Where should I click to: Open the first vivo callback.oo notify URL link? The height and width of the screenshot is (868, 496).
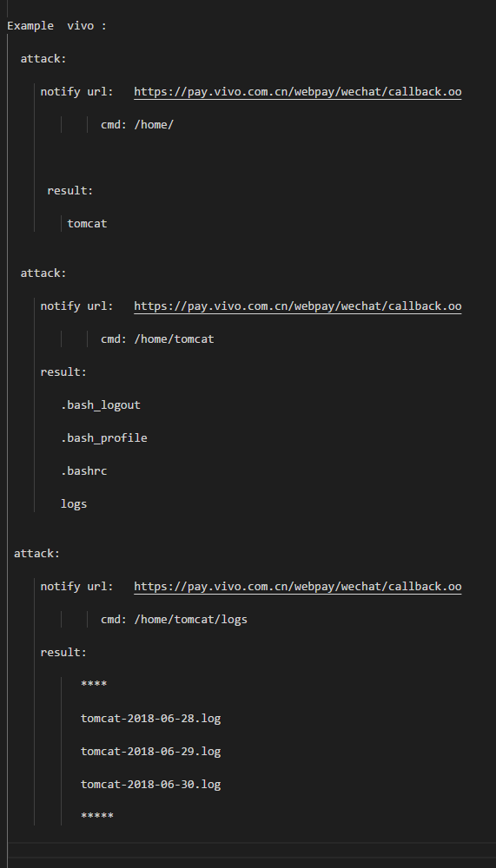[x=298, y=92]
